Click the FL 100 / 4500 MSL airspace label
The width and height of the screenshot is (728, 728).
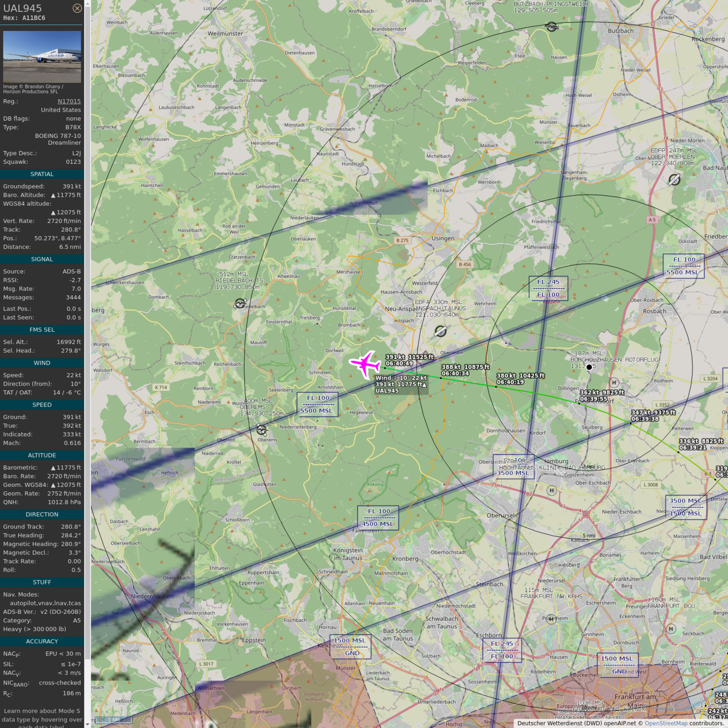point(378,518)
